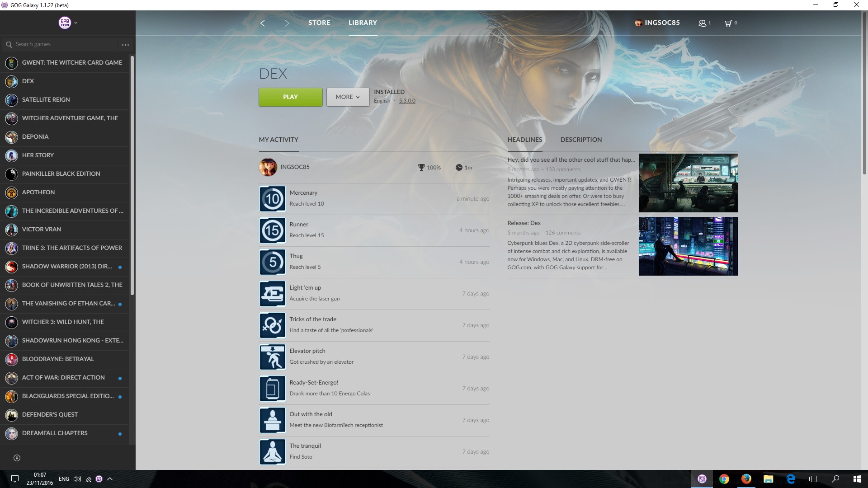Screen dimensions: 868x488
Task: Click the sidebar game list scrollbar
Action: coord(132,175)
